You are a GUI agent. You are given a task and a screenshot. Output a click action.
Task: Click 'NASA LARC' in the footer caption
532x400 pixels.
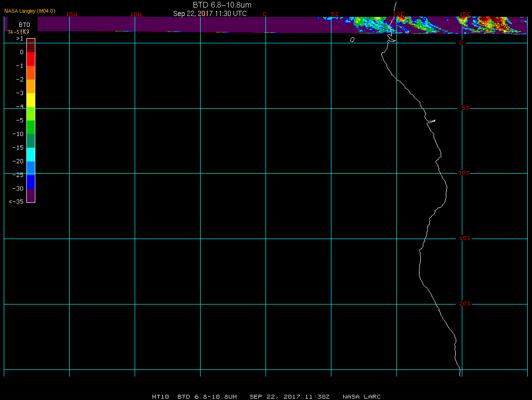[x=362, y=397]
